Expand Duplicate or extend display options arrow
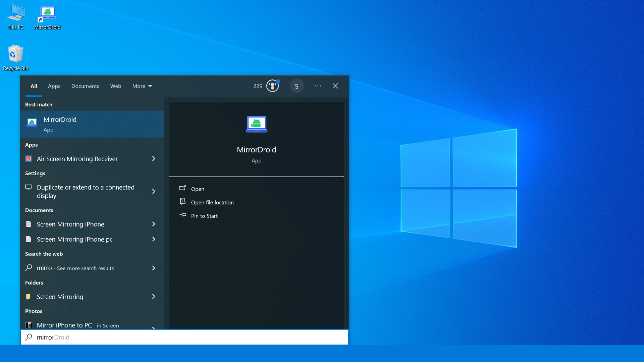The width and height of the screenshot is (644, 362). 154,191
